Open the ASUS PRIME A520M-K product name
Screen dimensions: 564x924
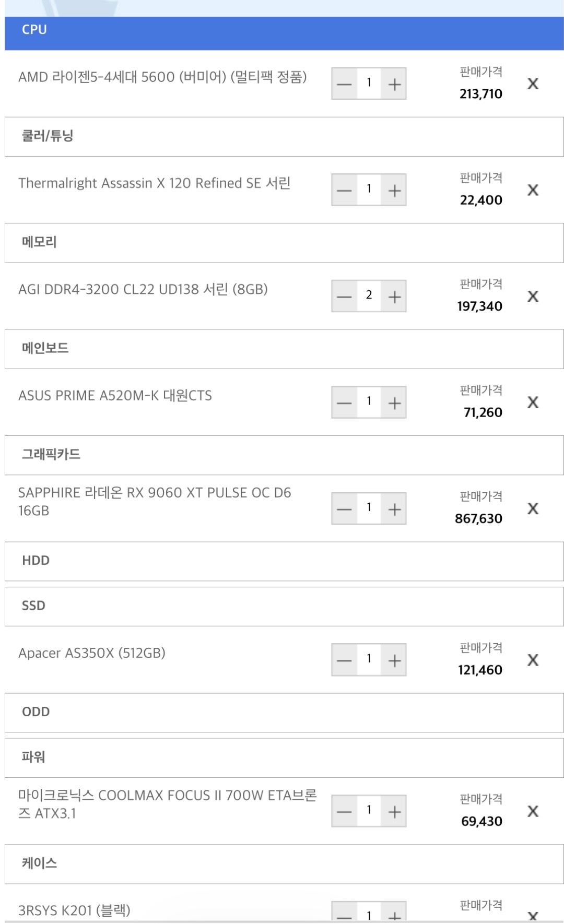[115, 396]
